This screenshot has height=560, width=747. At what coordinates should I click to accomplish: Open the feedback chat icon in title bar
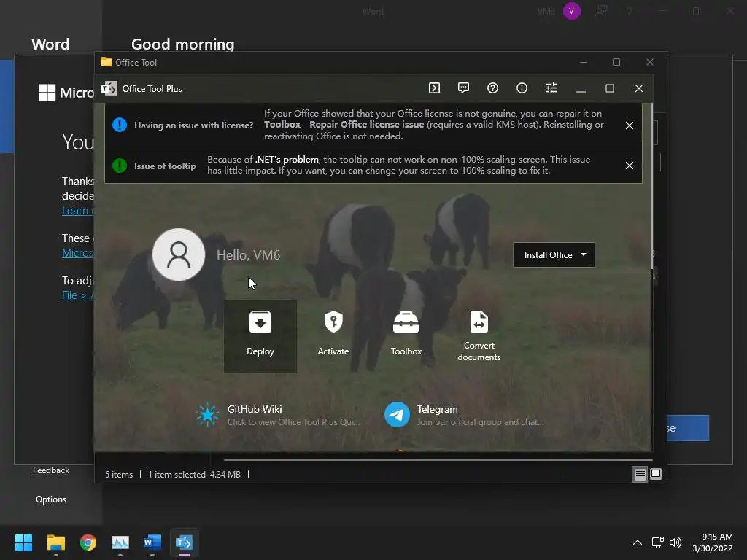tap(463, 88)
